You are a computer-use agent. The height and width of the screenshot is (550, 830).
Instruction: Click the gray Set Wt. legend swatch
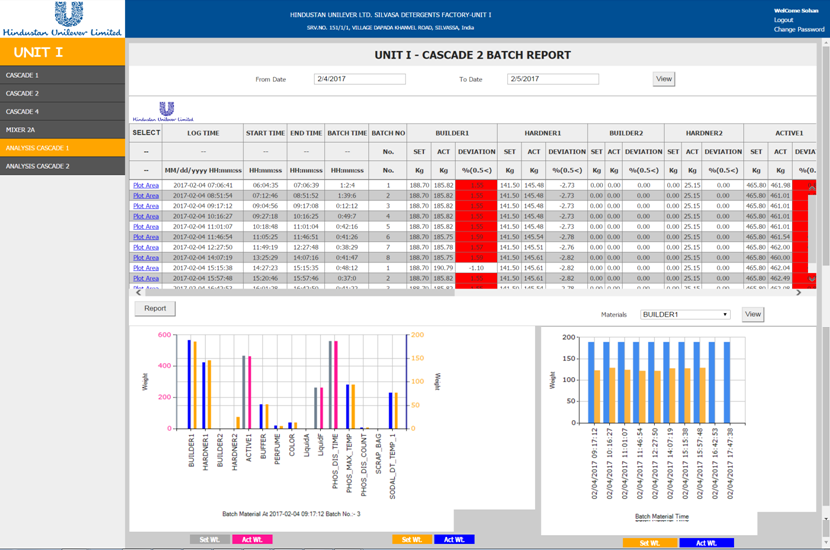pos(210,539)
